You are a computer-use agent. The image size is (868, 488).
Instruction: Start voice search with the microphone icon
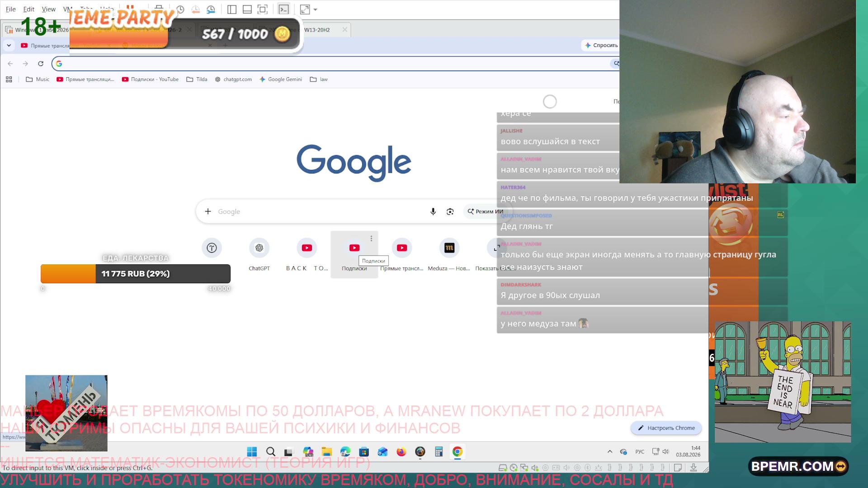(x=433, y=211)
